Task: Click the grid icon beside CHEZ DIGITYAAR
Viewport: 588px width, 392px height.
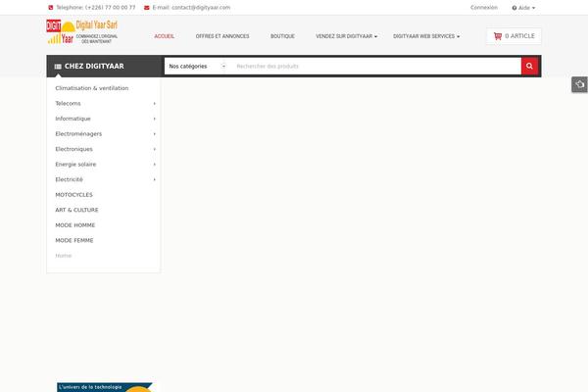Action: click(58, 67)
